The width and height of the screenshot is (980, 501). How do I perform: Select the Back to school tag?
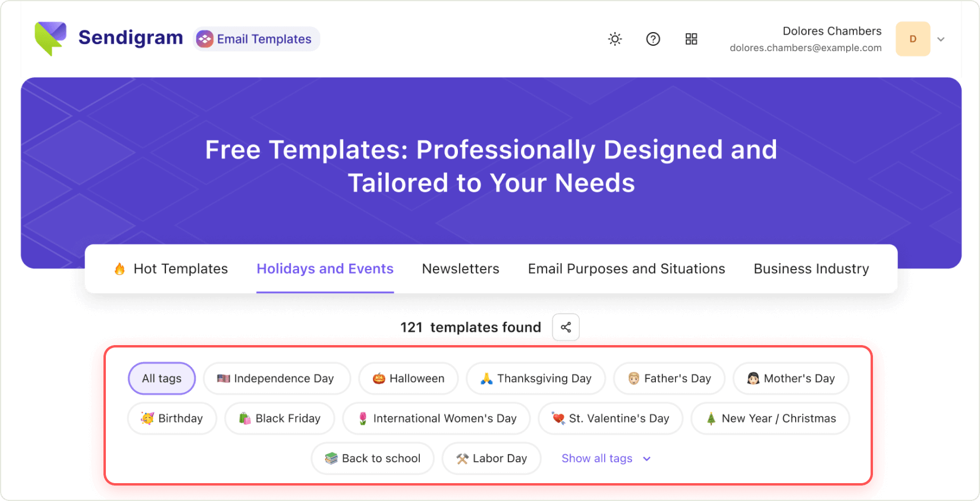tap(373, 458)
